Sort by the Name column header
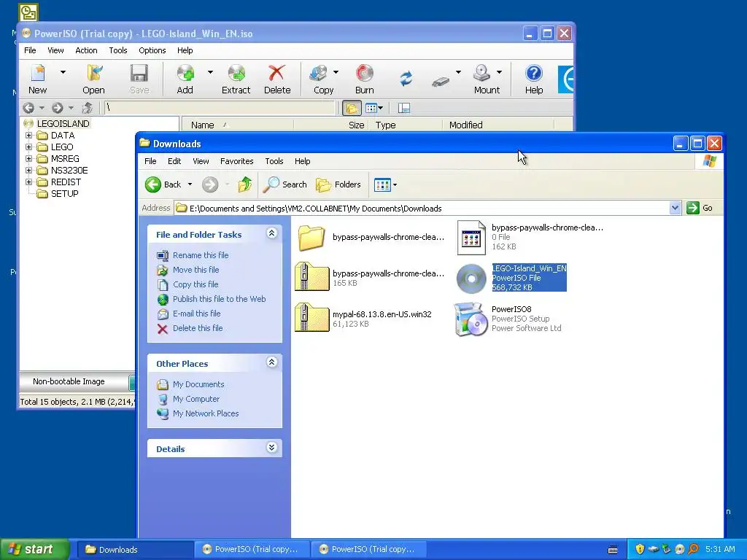This screenshot has height=560, width=747. [238, 125]
